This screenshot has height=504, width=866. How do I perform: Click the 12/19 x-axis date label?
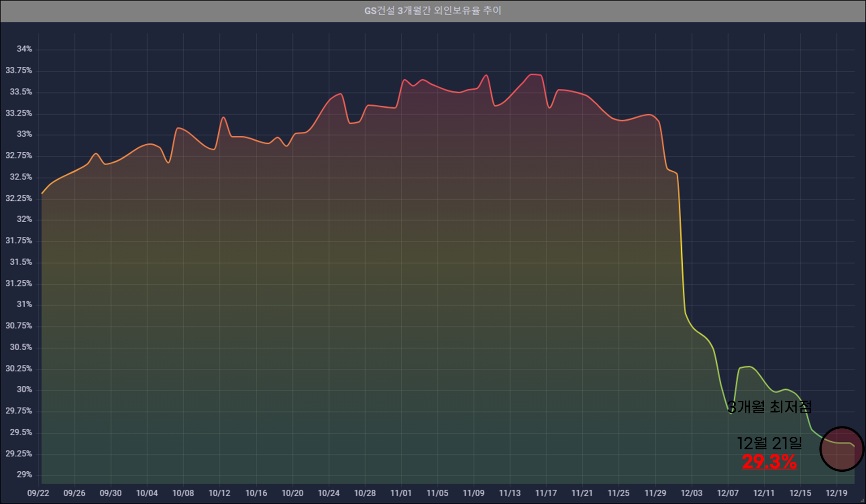[x=836, y=493]
